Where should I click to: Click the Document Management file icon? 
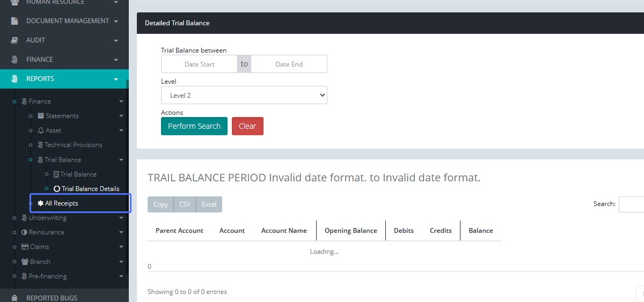point(15,21)
